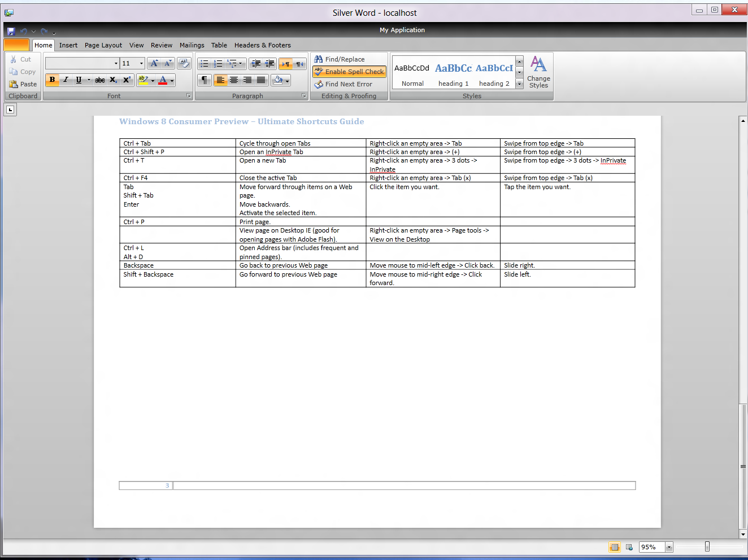Open the View tab

point(136,45)
